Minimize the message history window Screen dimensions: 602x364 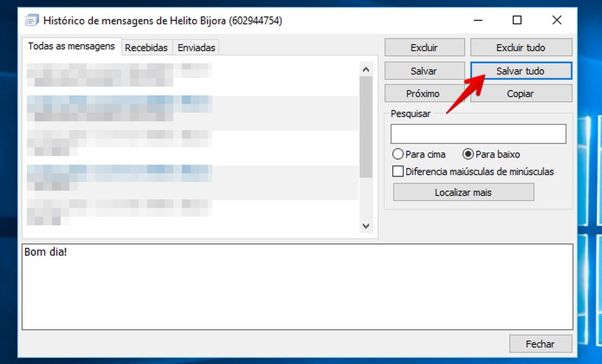point(478,20)
